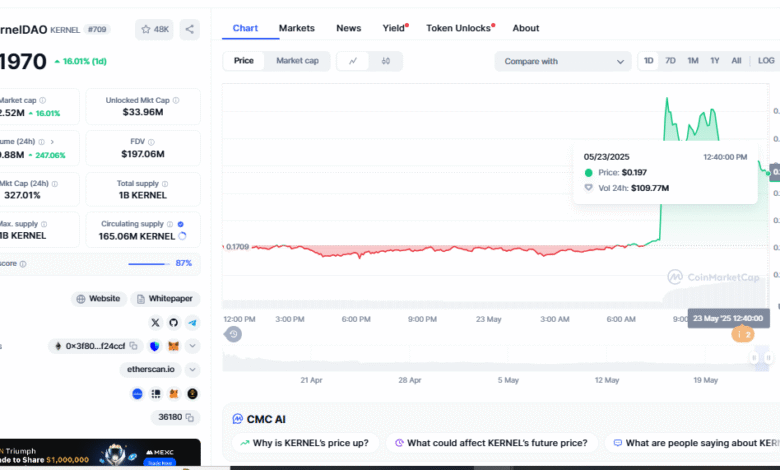Ask CMC AI why KERNEL's price is up

click(x=305, y=443)
